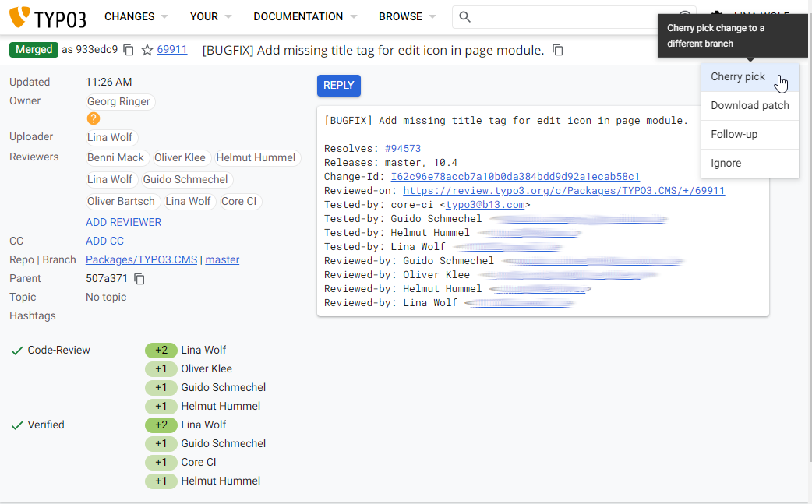The width and height of the screenshot is (812, 504).
Task: Select Ignore in the actions menu
Action: [726, 164]
